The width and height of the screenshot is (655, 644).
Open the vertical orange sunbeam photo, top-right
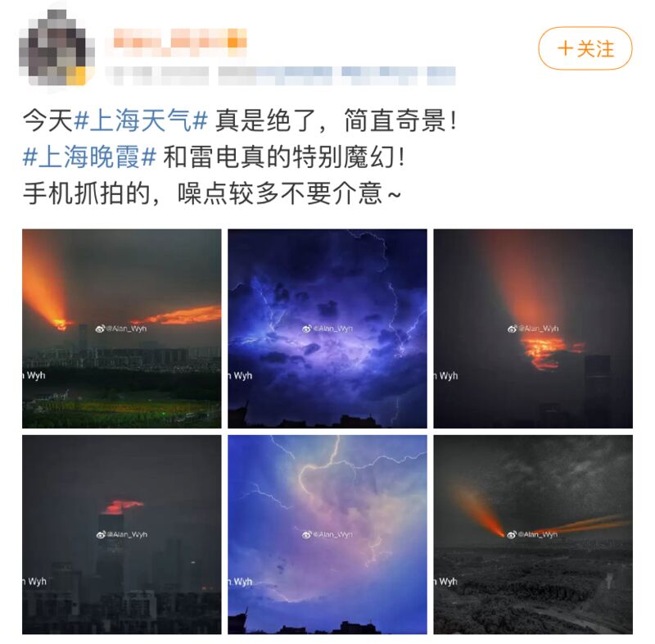tap(533, 329)
